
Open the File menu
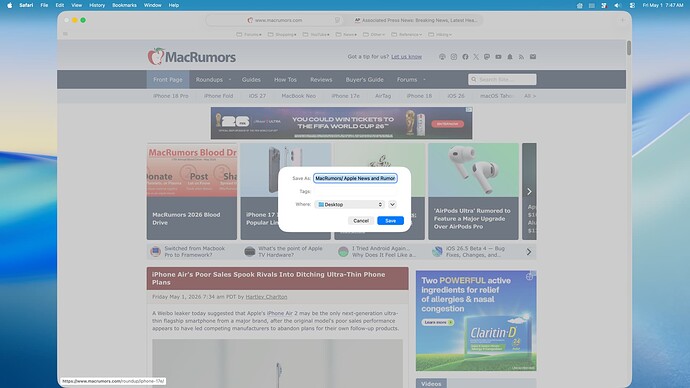point(44,5)
